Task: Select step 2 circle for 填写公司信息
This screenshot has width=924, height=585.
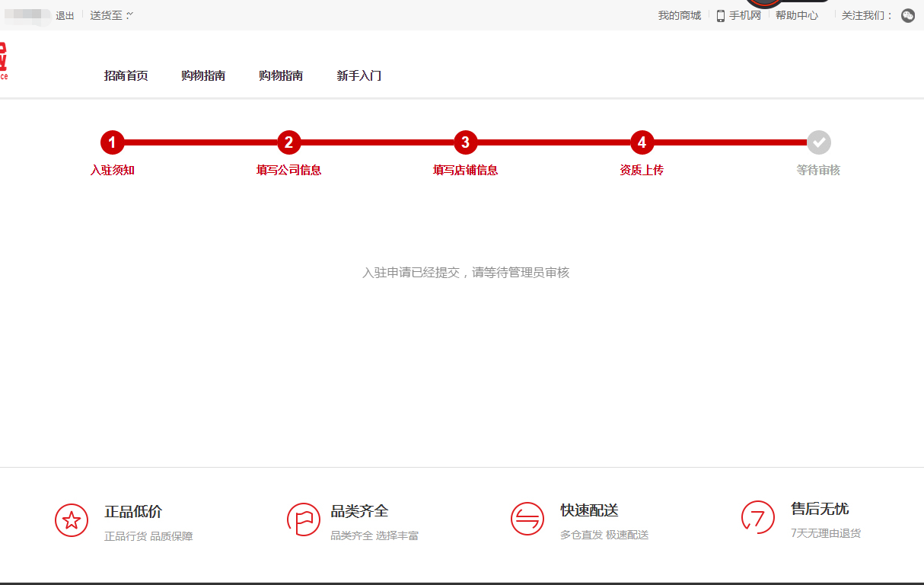Action: [288, 142]
